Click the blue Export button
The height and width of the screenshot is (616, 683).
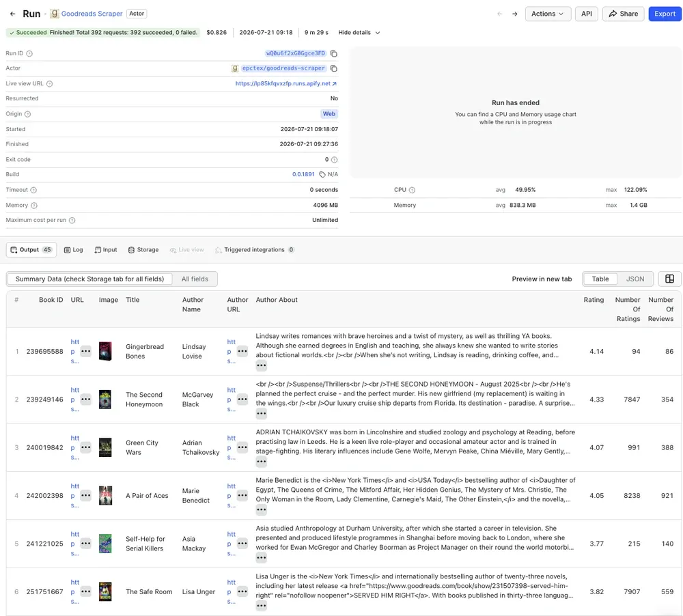pyautogui.click(x=665, y=14)
